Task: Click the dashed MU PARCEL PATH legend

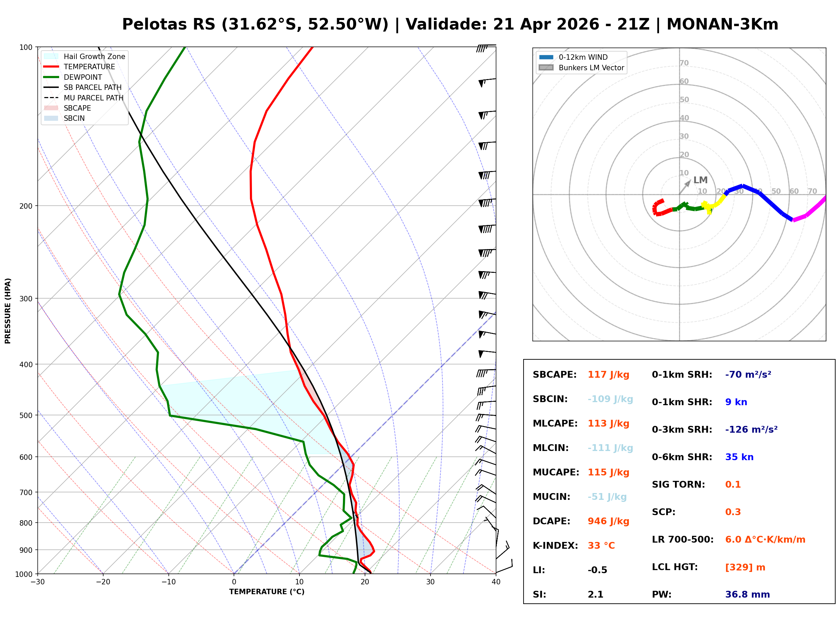Action: (x=51, y=98)
